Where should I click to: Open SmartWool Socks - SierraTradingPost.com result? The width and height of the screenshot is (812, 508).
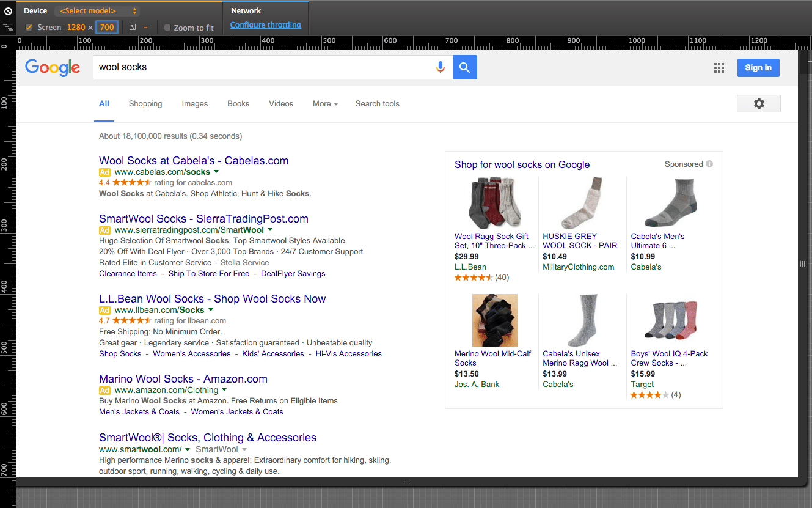point(203,219)
